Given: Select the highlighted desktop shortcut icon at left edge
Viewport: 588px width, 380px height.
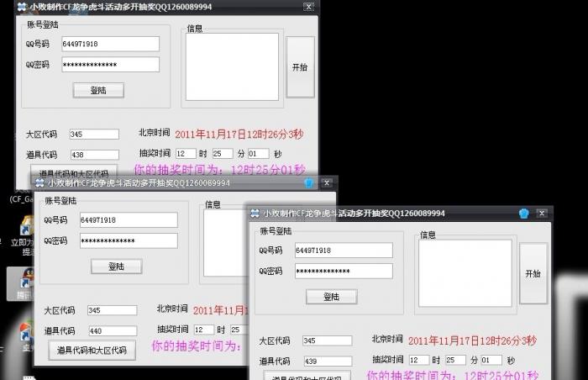Looking at the screenshot, I should (x=21, y=284).
